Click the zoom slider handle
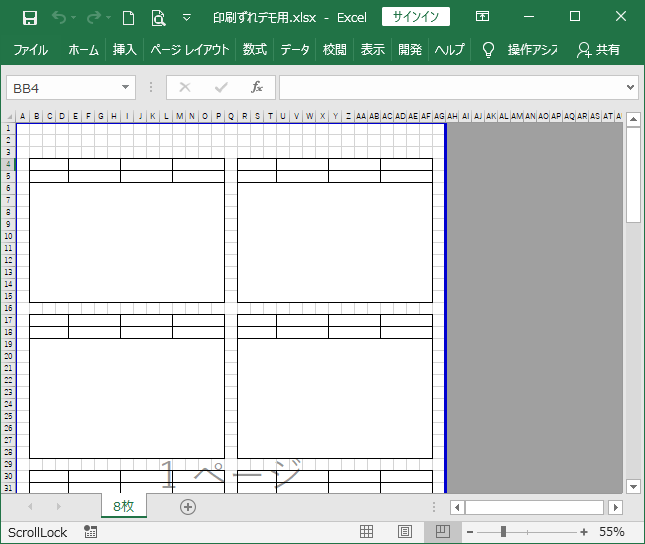 pyautogui.click(x=503, y=532)
